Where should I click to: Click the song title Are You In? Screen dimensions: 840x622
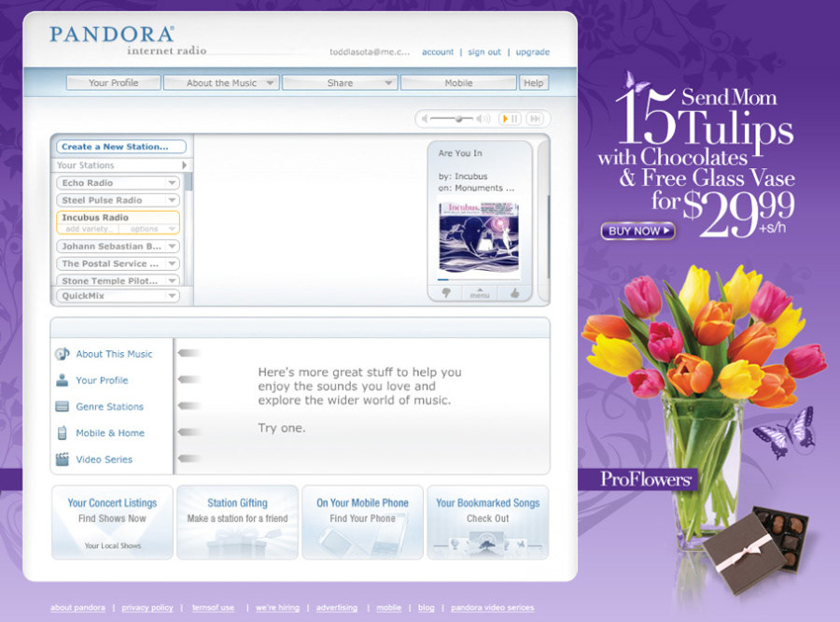pyautogui.click(x=460, y=153)
